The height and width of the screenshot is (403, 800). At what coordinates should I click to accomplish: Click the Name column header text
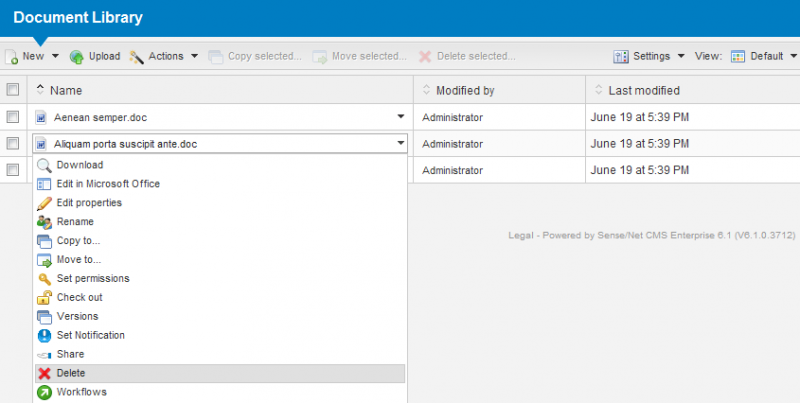[66, 91]
